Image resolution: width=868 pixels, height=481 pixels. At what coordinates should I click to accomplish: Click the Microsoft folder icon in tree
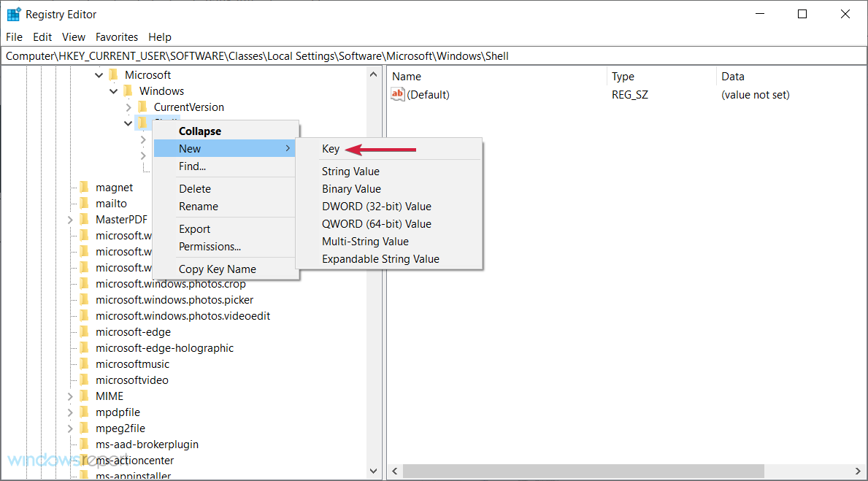114,74
